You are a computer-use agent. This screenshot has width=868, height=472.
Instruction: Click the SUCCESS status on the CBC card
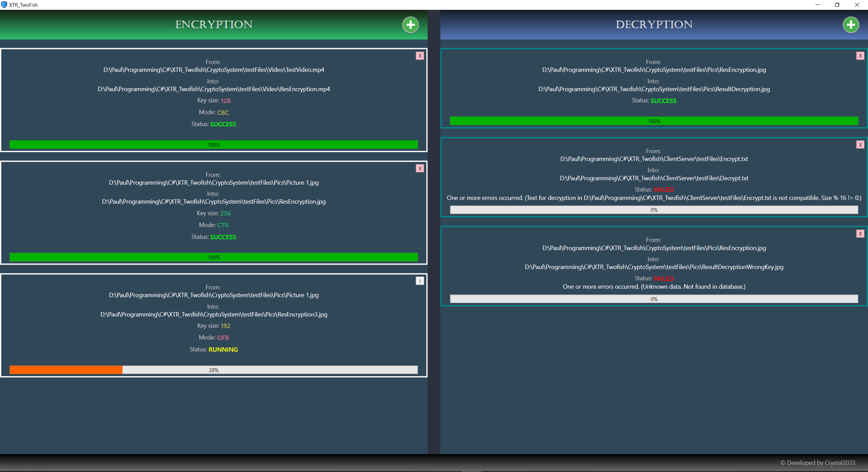pos(223,124)
